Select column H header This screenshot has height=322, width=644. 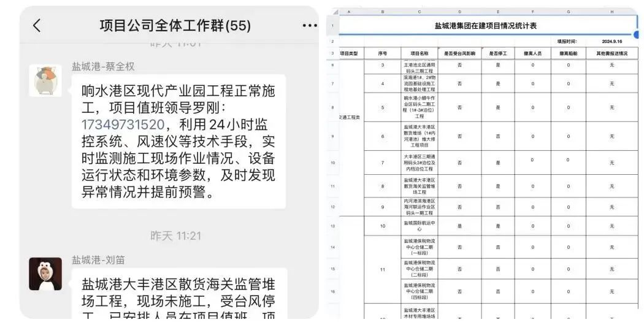611,11
